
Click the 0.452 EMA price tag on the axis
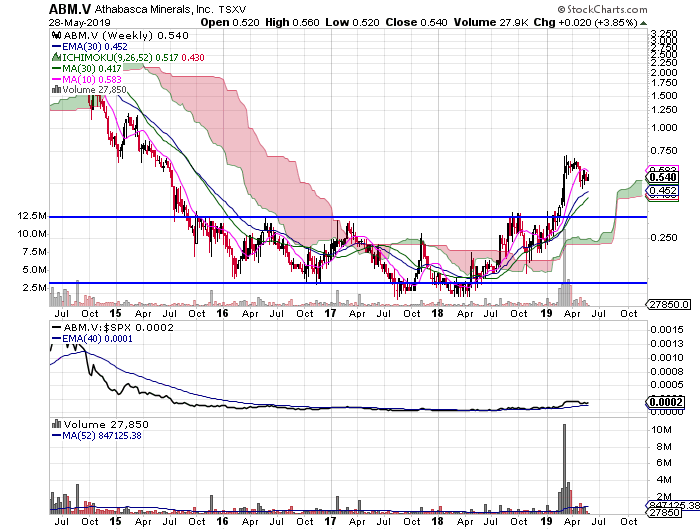point(663,191)
